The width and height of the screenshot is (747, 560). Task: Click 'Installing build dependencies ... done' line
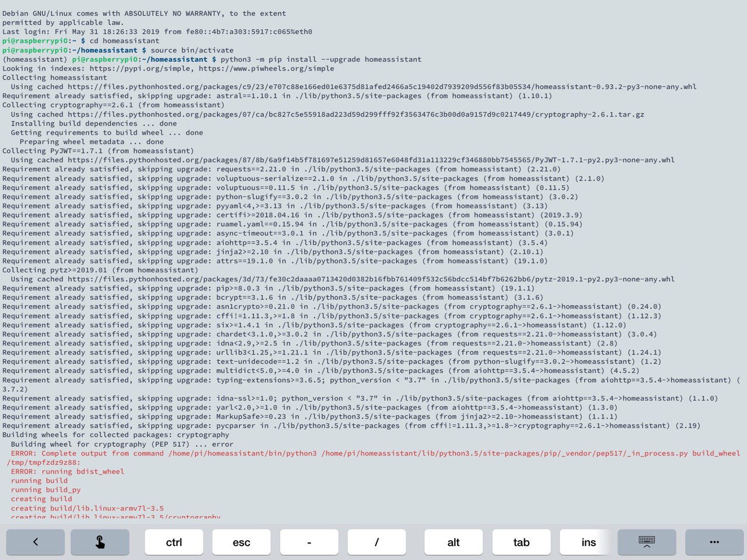click(x=94, y=124)
